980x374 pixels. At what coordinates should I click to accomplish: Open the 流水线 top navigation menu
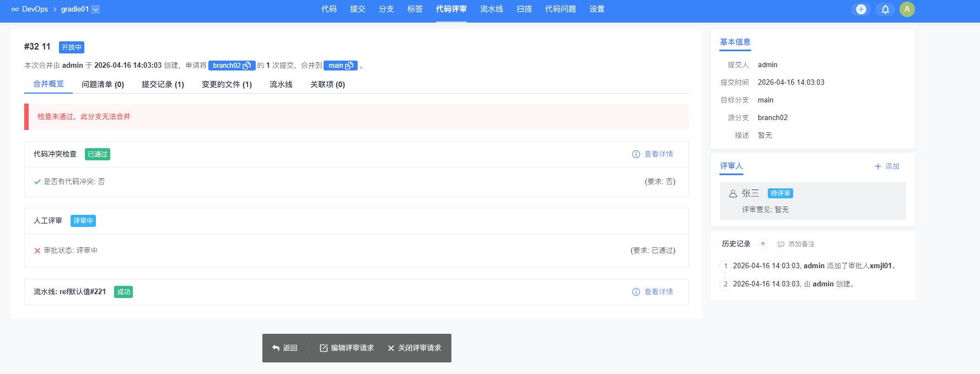pyautogui.click(x=491, y=9)
